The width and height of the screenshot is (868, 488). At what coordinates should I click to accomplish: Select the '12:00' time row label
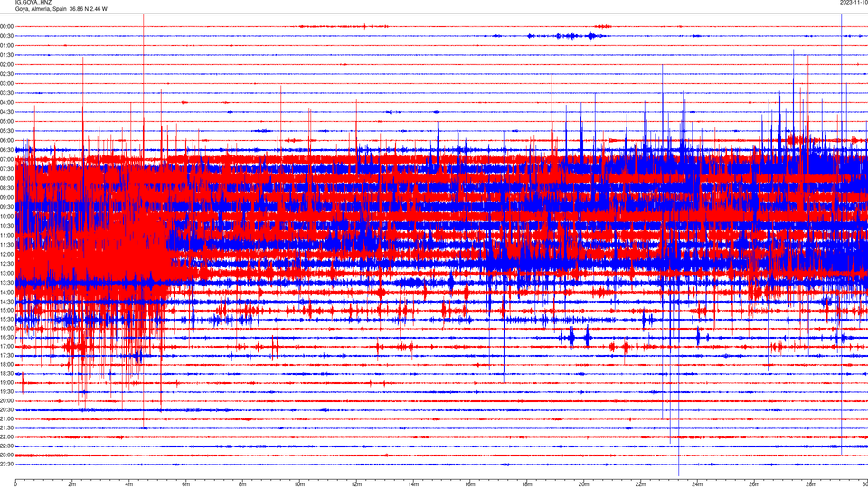coord(6,255)
